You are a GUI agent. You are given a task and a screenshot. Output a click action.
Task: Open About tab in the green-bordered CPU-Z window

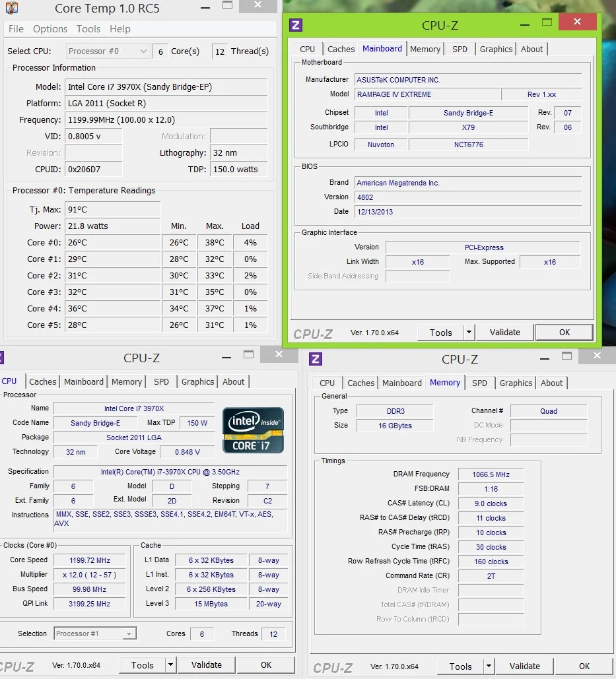pos(531,49)
